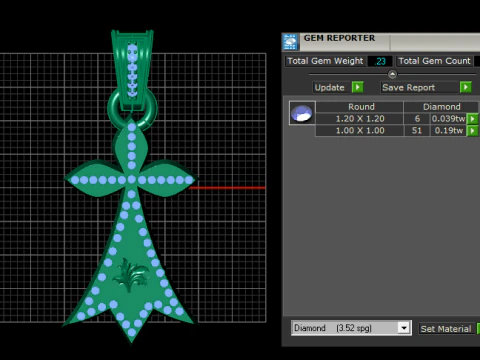
Task: Click the GEM REPORTER panel title
Action: pos(339,38)
